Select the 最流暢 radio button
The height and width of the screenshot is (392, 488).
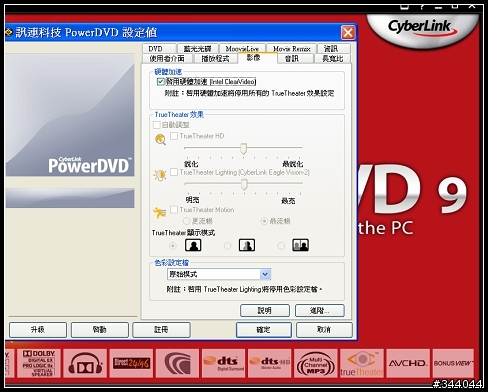(264, 221)
